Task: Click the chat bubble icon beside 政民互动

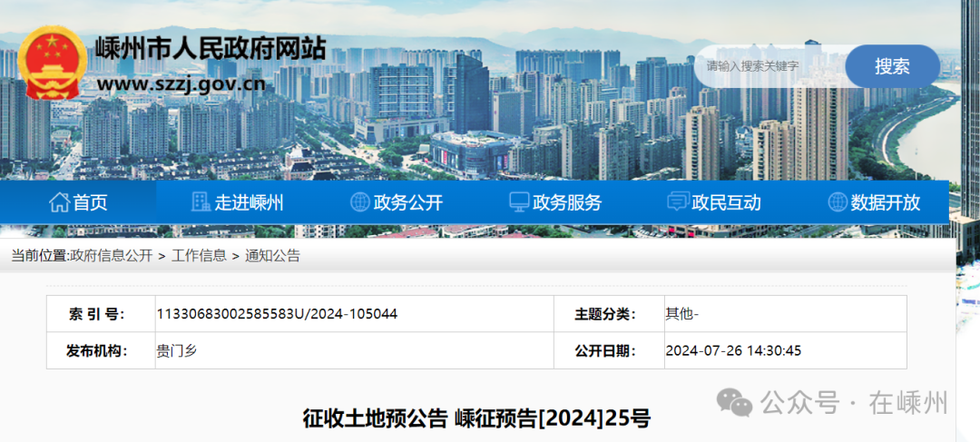Action: tap(677, 202)
